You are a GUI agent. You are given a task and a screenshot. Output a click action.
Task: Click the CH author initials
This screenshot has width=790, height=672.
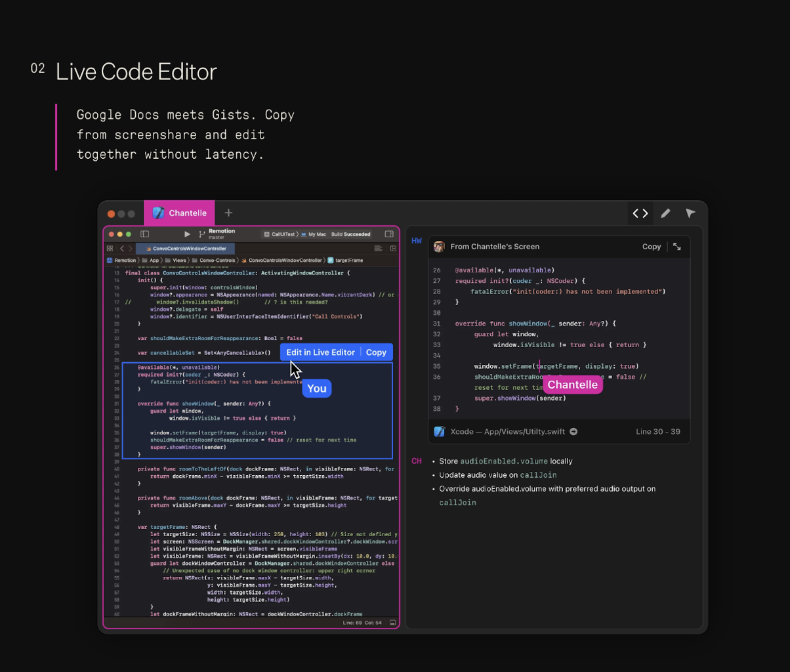417,461
